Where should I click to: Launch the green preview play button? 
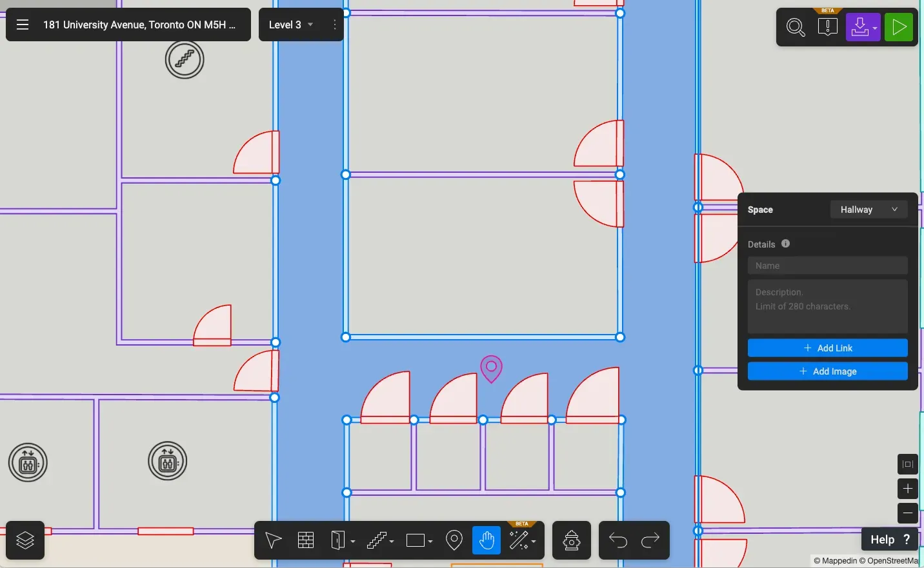[899, 27]
